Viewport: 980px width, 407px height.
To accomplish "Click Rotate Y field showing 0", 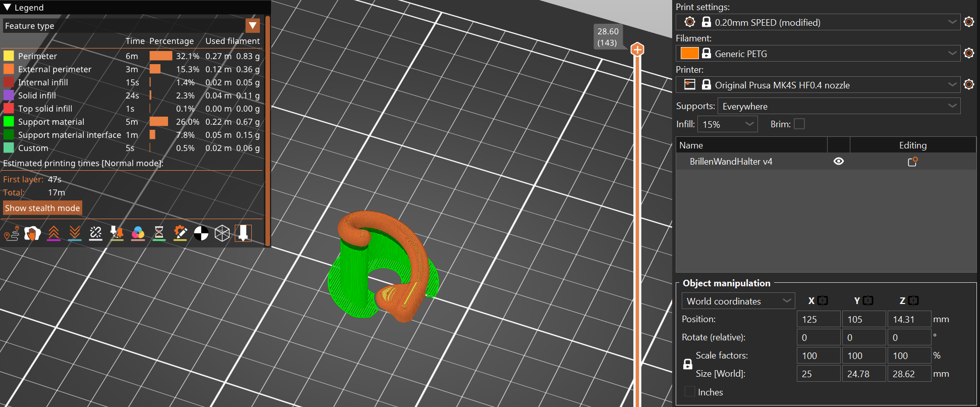I will 864,337.
